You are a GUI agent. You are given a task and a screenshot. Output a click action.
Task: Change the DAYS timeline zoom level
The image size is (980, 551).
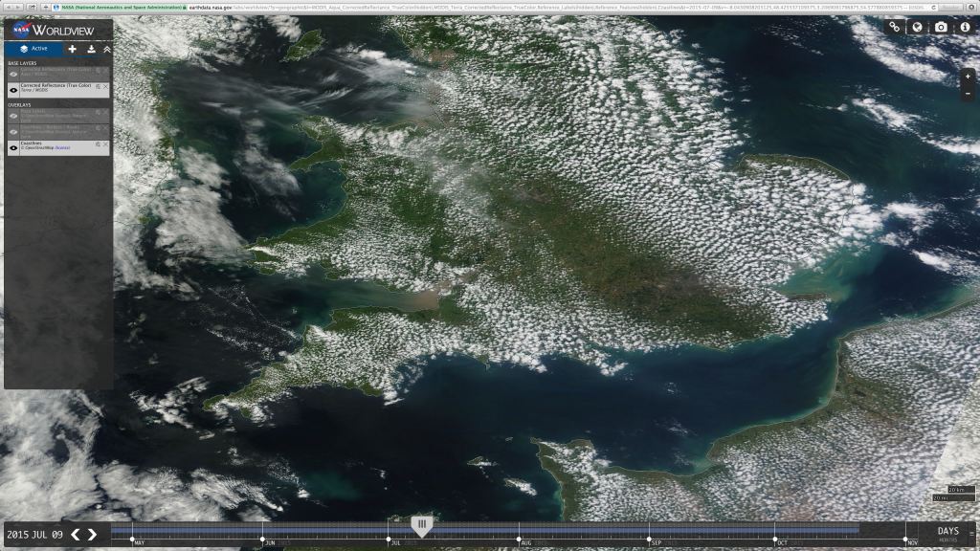[x=947, y=531]
